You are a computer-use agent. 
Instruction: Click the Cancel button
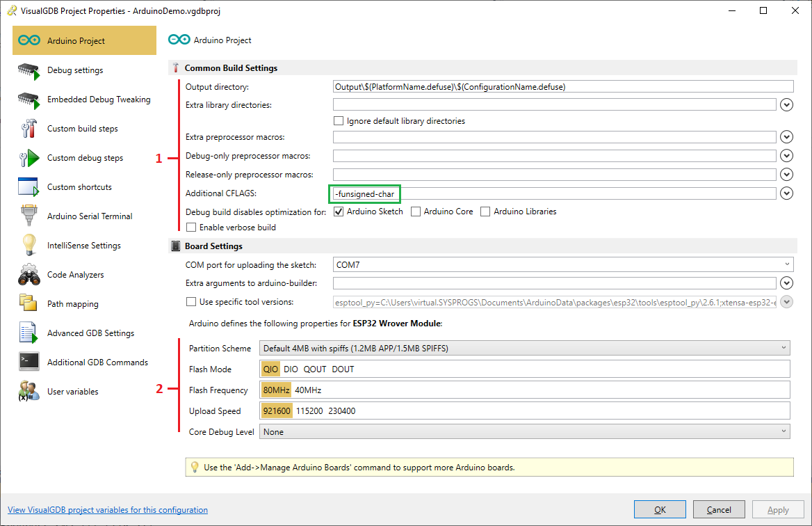(x=719, y=509)
